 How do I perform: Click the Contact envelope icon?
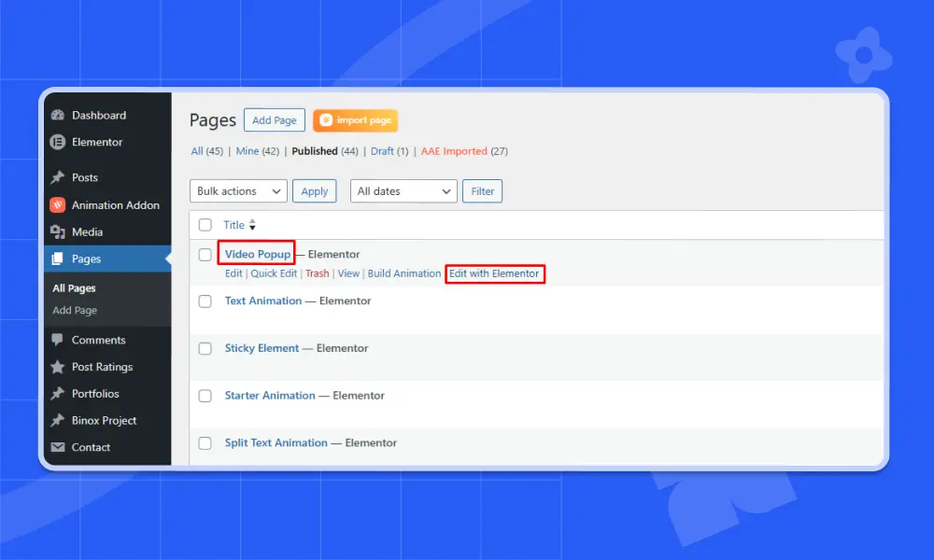click(58, 447)
